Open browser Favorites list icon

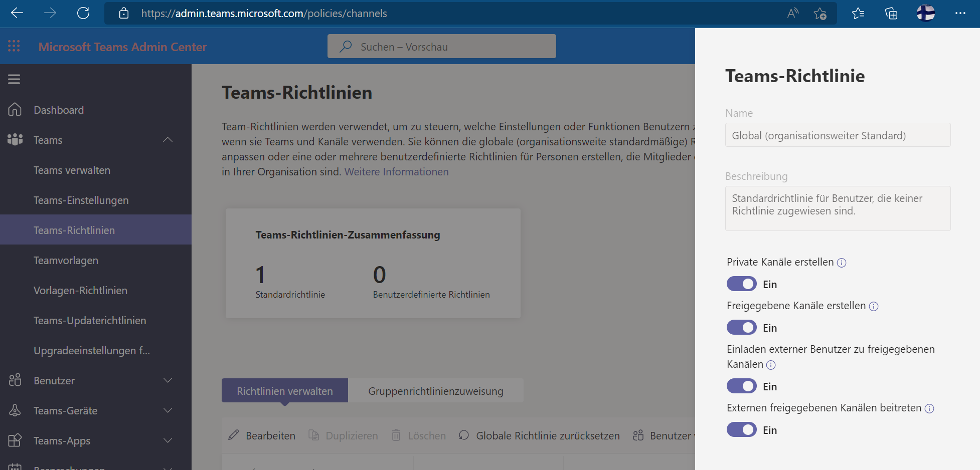coord(858,14)
